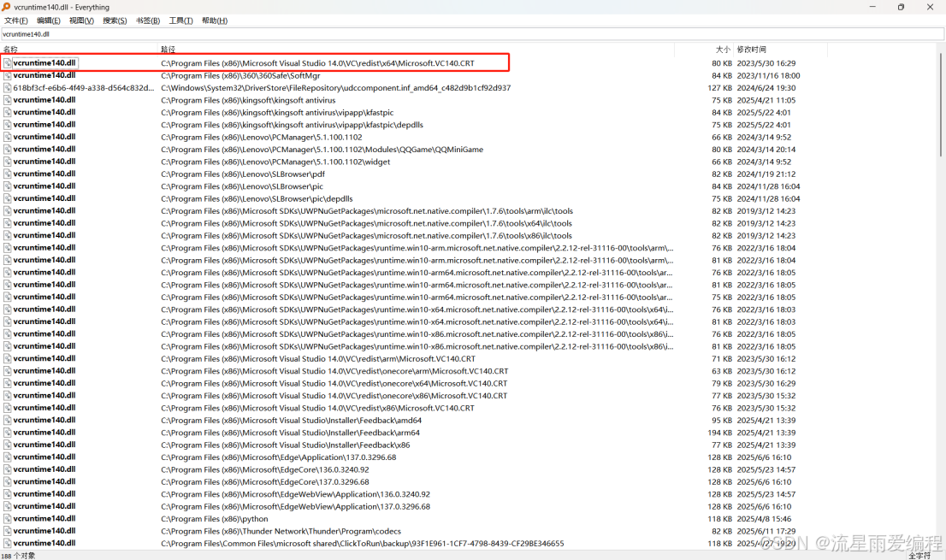The image size is (946, 560).
Task: Select vcruntime140.dll name in redist\x64\Microsoft.VC140.CRT row
Action: click(x=44, y=62)
